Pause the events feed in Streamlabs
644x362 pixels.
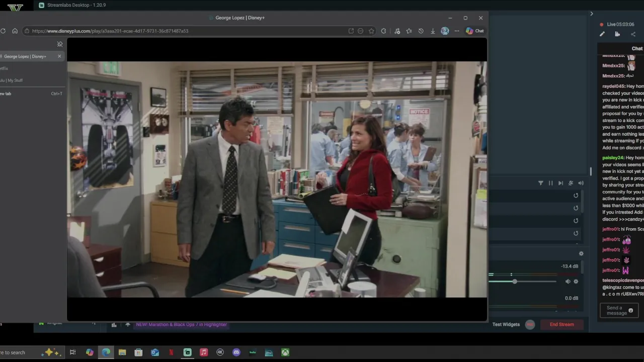551,183
